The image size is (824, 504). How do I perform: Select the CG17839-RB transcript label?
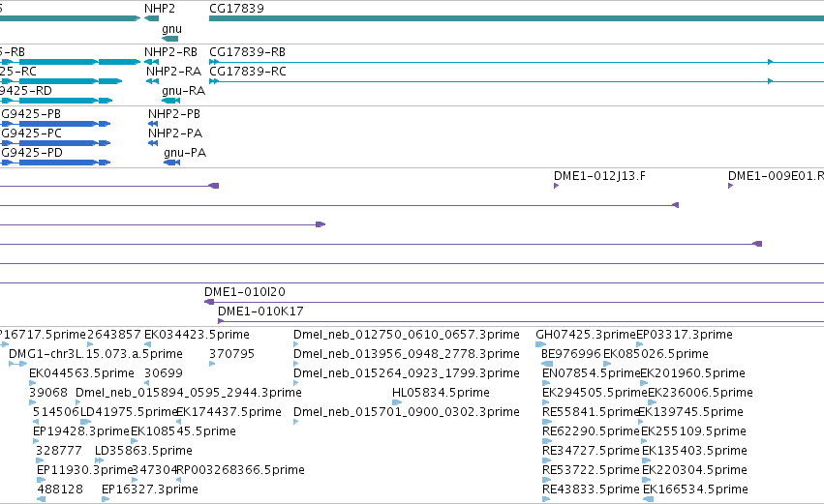[x=248, y=52]
